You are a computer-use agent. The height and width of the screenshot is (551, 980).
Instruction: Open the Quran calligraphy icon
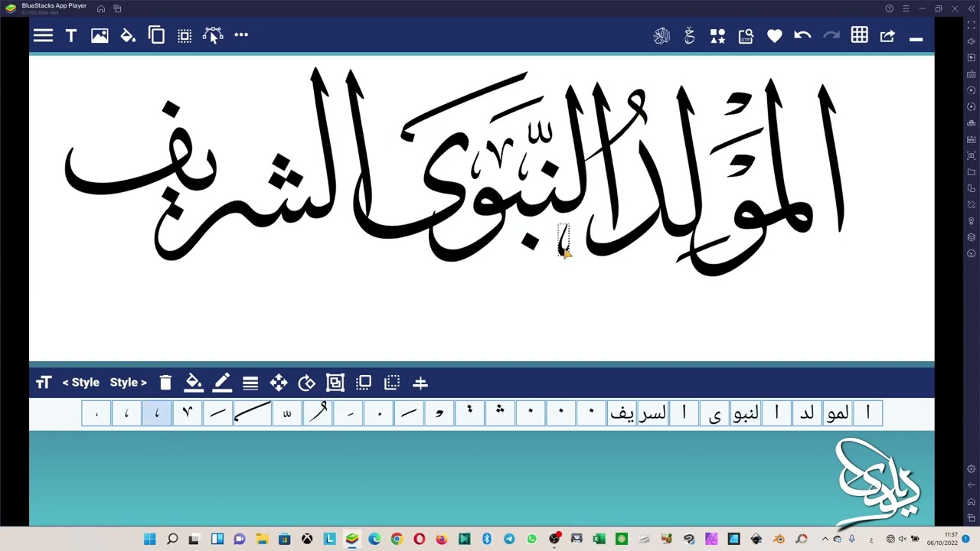click(661, 36)
